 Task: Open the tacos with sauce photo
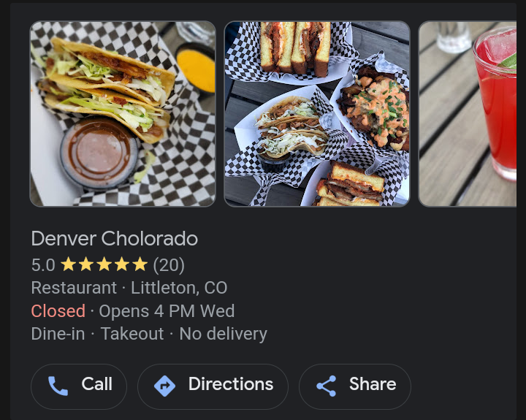pos(123,114)
